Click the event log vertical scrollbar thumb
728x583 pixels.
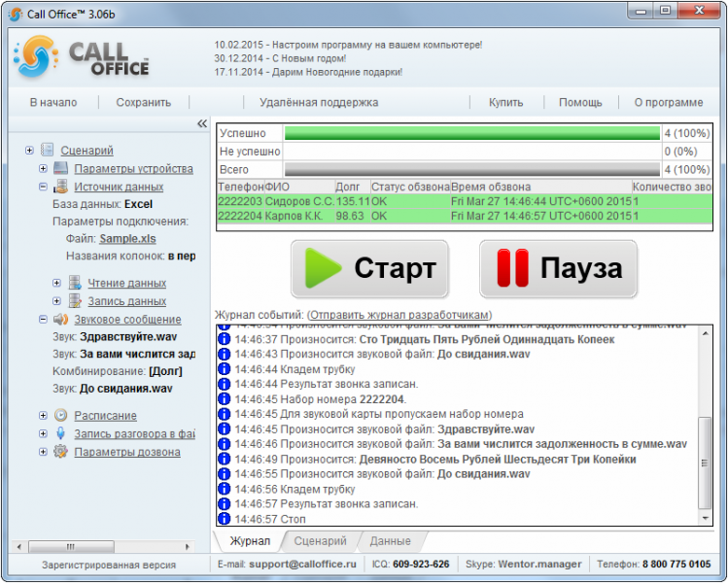(x=705, y=463)
